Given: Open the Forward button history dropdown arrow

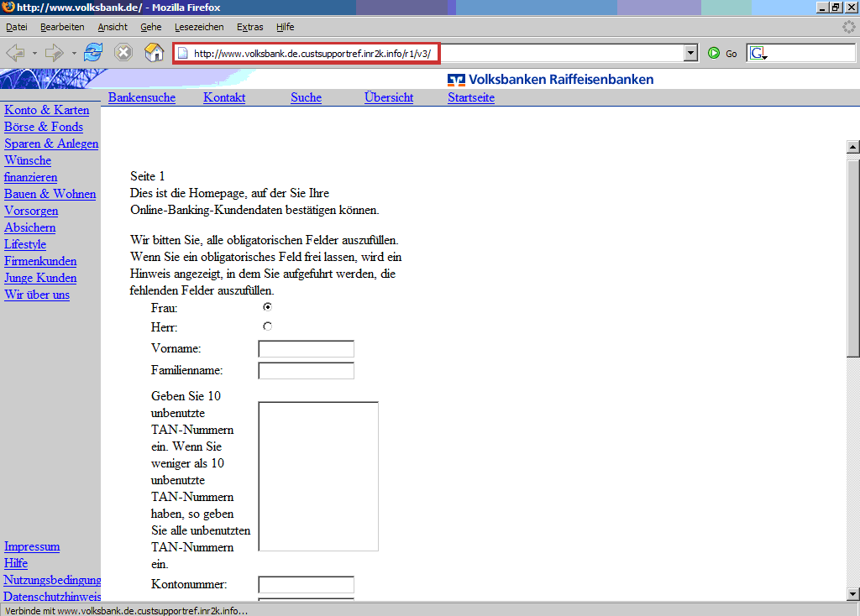Looking at the screenshot, I should (x=74, y=54).
